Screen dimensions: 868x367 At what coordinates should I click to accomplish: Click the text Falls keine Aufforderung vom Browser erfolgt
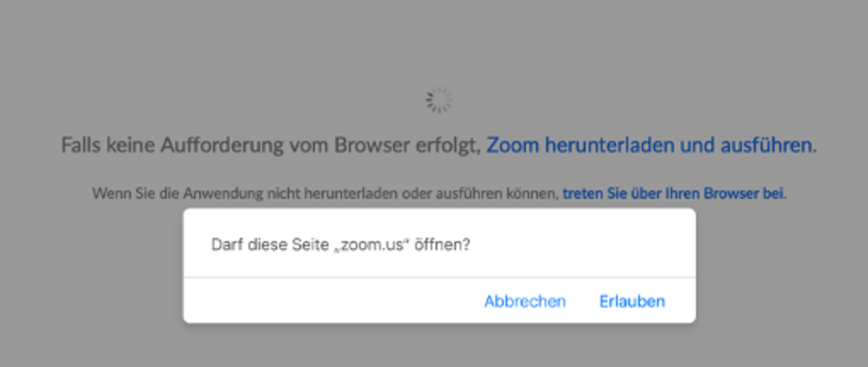(x=271, y=145)
